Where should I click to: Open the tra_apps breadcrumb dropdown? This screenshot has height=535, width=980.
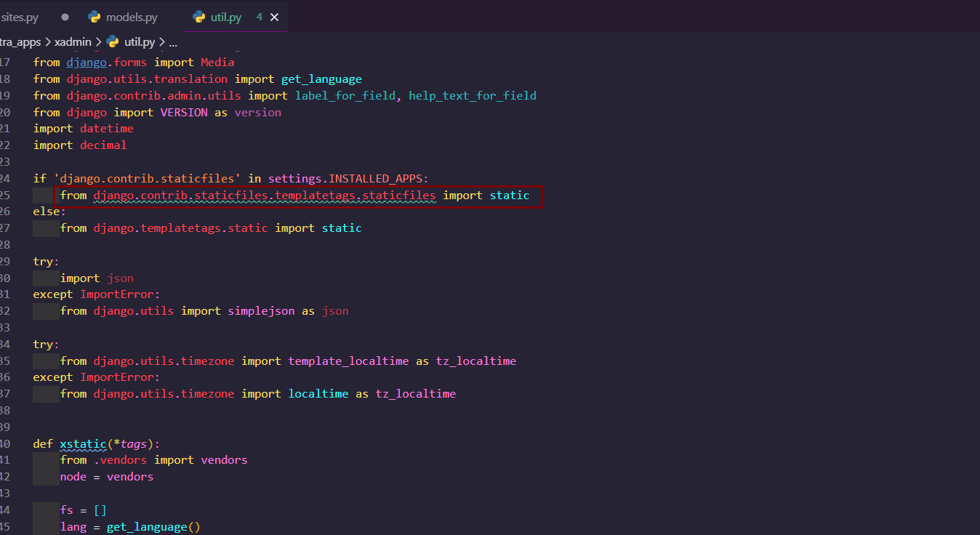(22, 41)
